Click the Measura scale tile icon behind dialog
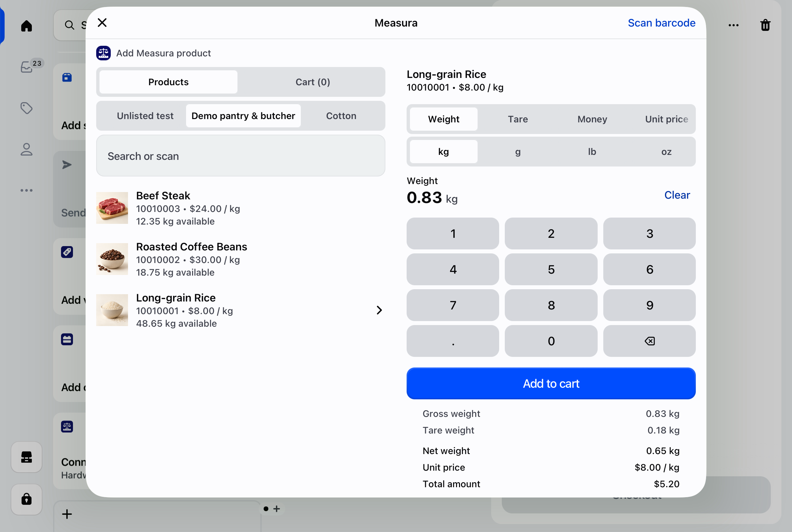The image size is (792, 532). point(67,427)
